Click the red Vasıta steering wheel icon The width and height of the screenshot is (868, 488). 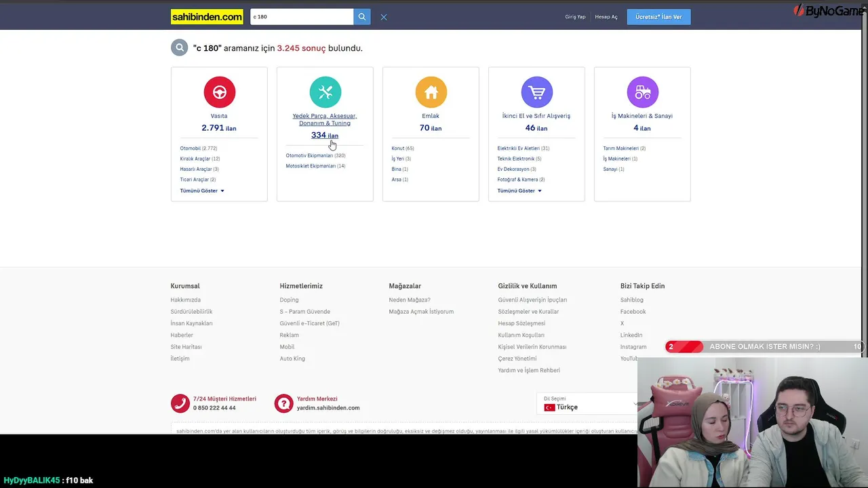[219, 92]
